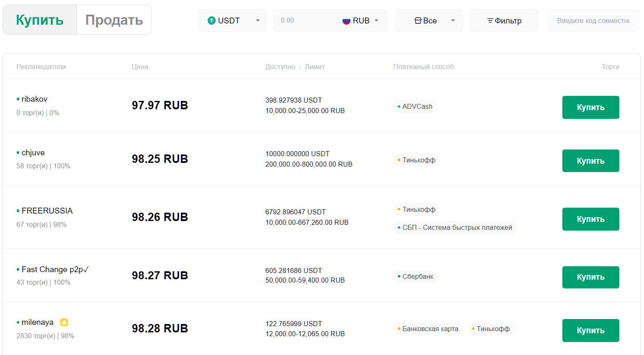Click milenaya's thumbs-up badge icon
The image size is (644, 355).
[x=64, y=322]
